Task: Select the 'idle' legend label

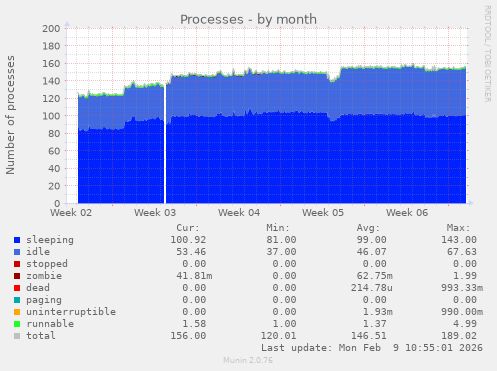Action: (38, 252)
